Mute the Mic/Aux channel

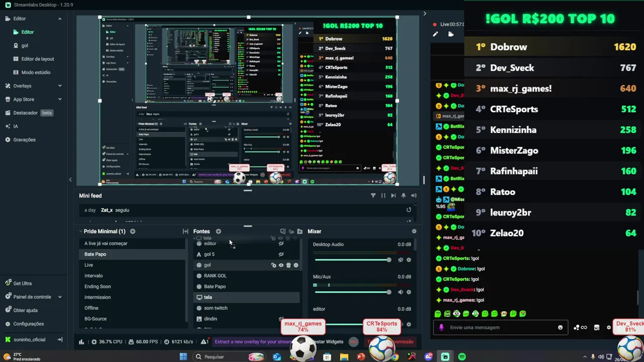(x=400, y=292)
